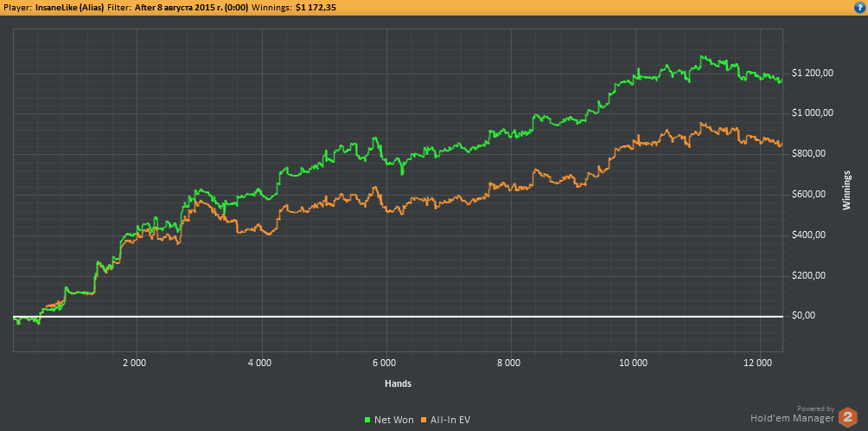Click the All-In EV legend label
Image resolution: width=868 pixels, height=431 pixels.
pos(450,420)
